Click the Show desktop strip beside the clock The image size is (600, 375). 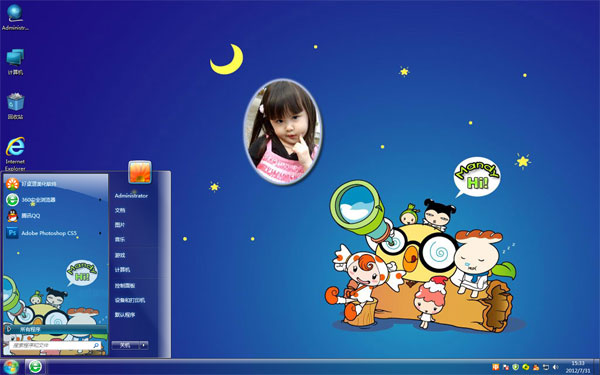(x=597, y=367)
